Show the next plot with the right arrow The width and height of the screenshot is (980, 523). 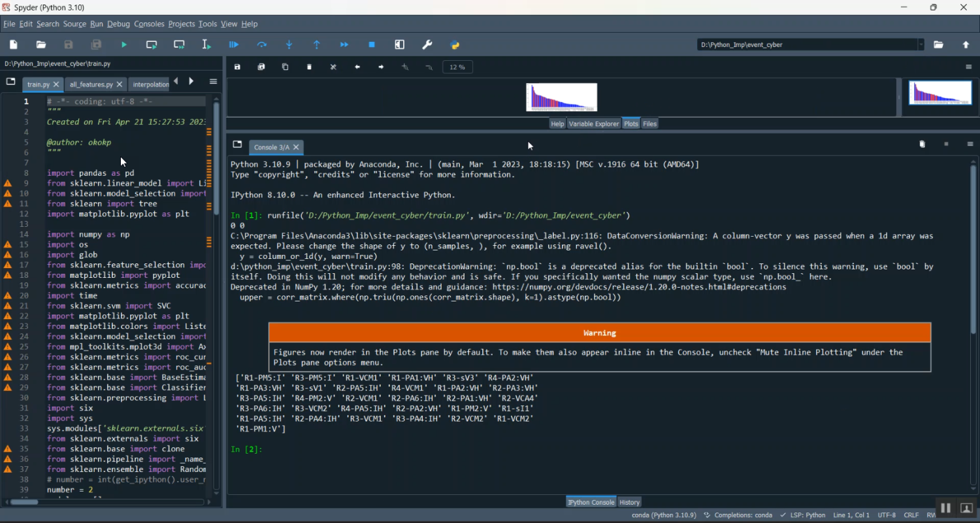tap(381, 67)
